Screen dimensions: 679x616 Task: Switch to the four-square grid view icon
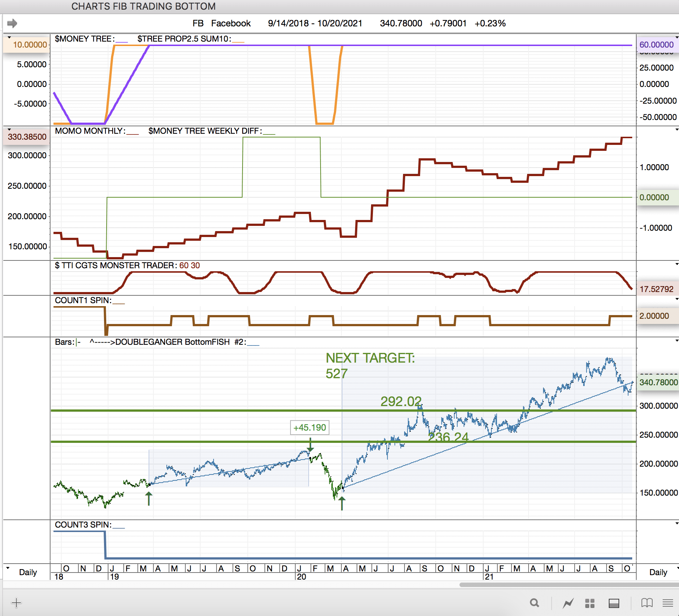[x=590, y=603]
